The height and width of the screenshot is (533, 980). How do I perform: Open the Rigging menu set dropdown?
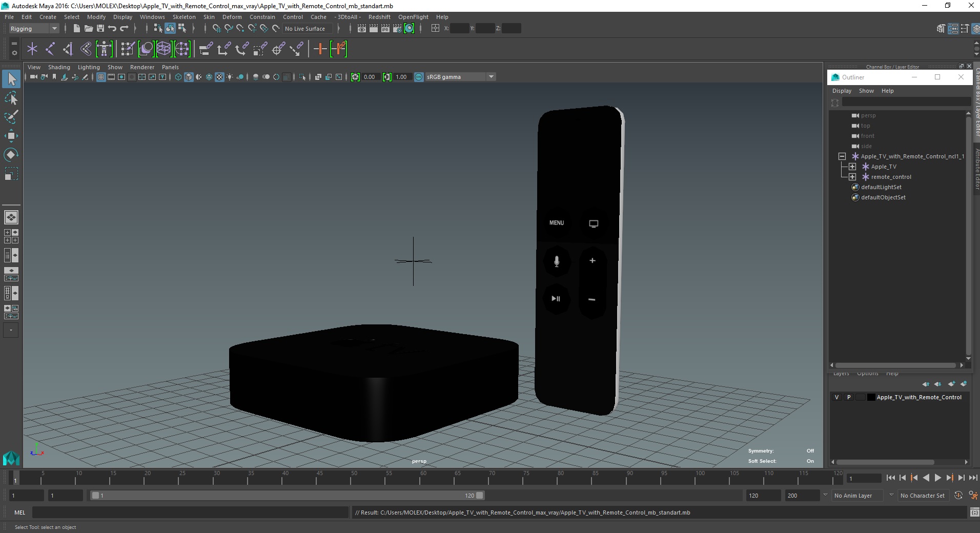[34, 29]
